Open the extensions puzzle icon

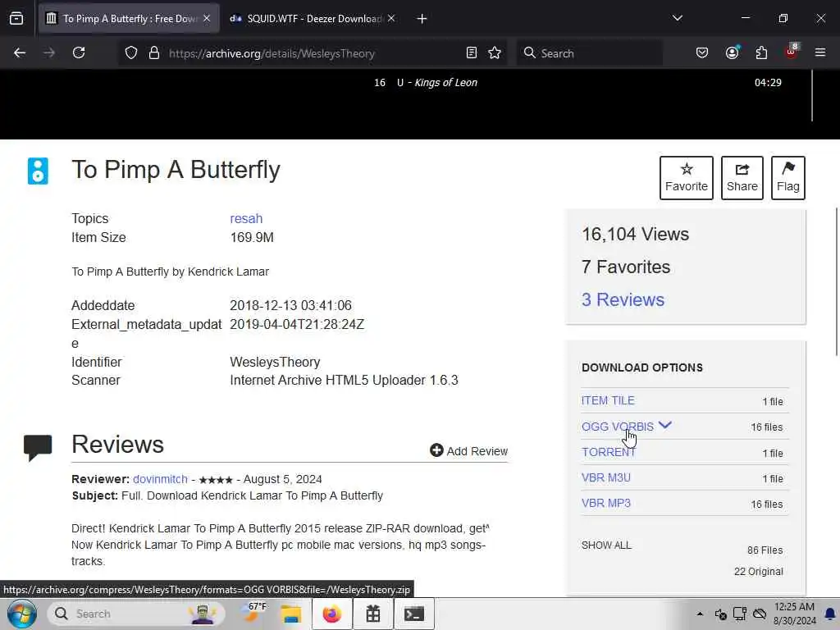(761, 53)
